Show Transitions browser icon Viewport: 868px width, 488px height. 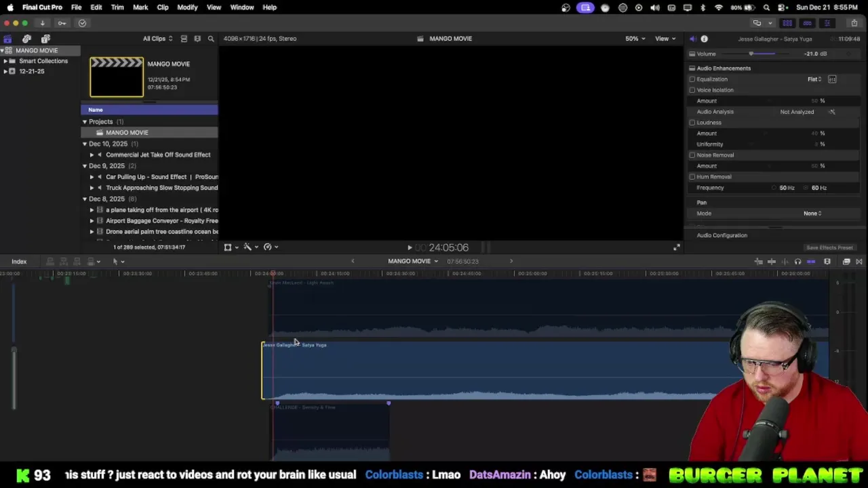click(859, 262)
